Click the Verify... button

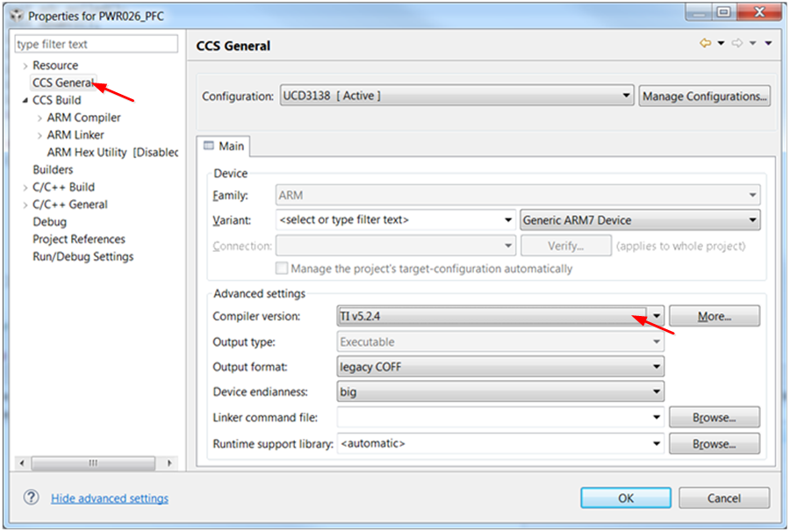[566, 246]
